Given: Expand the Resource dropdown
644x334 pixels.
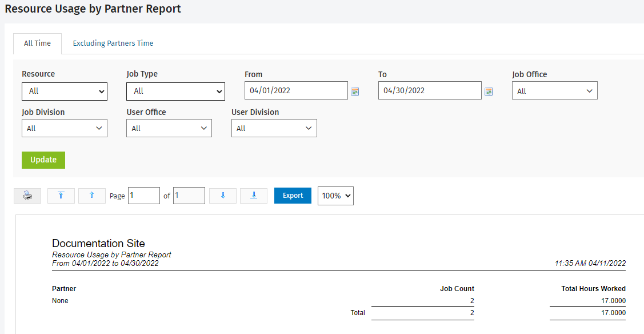Looking at the screenshot, I should (x=65, y=91).
